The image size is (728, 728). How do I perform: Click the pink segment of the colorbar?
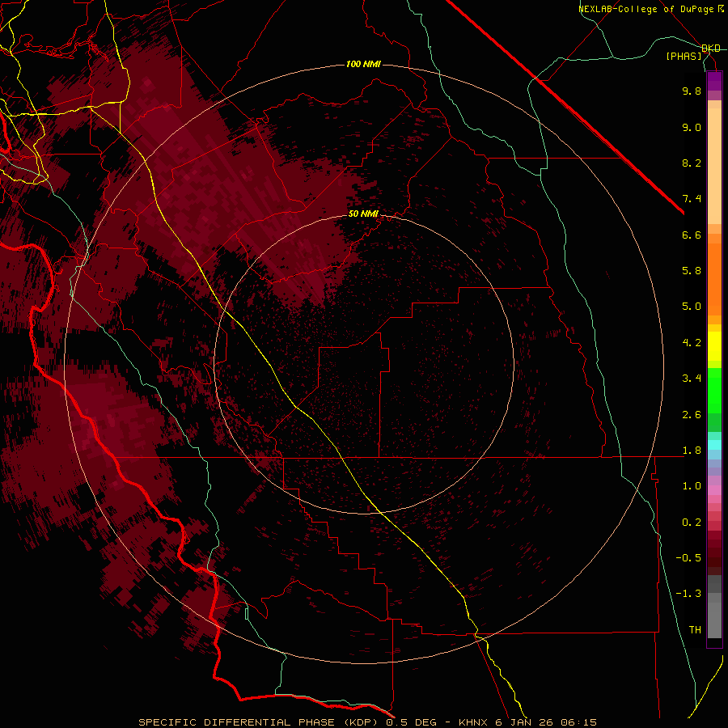pyautogui.click(x=714, y=490)
